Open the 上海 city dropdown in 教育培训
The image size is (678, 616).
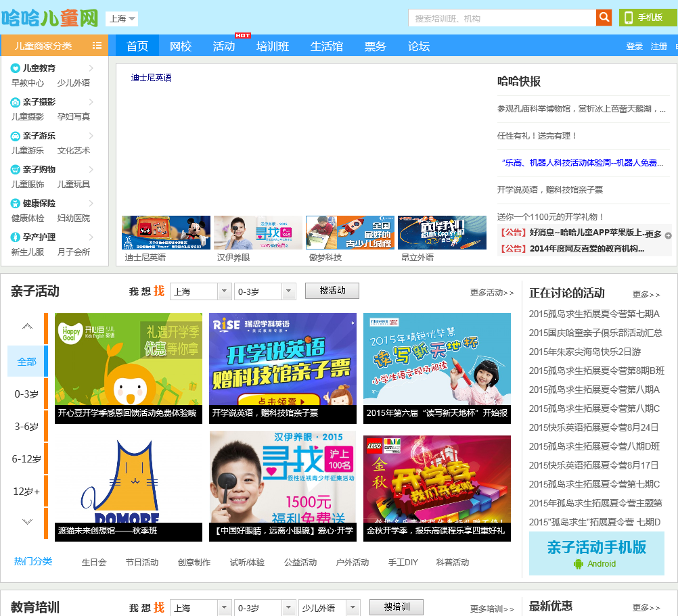click(200, 608)
